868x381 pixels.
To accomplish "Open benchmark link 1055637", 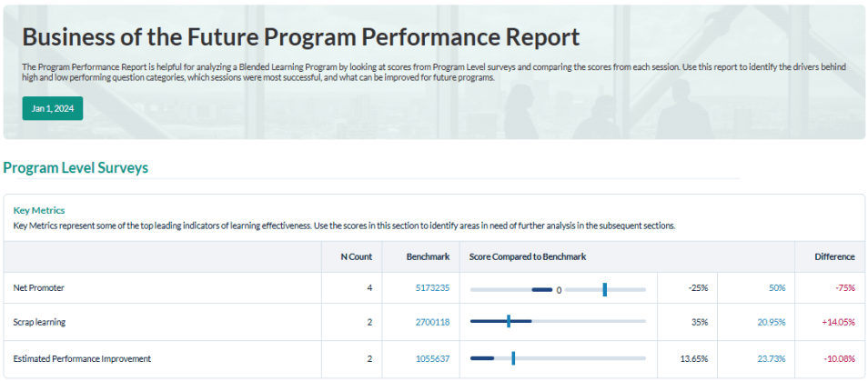I will coord(431,358).
